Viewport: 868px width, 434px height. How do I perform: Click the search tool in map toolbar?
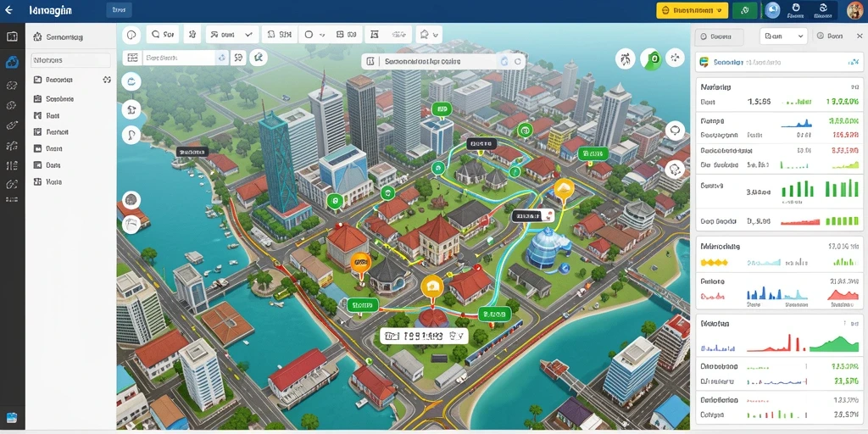[162, 34]
